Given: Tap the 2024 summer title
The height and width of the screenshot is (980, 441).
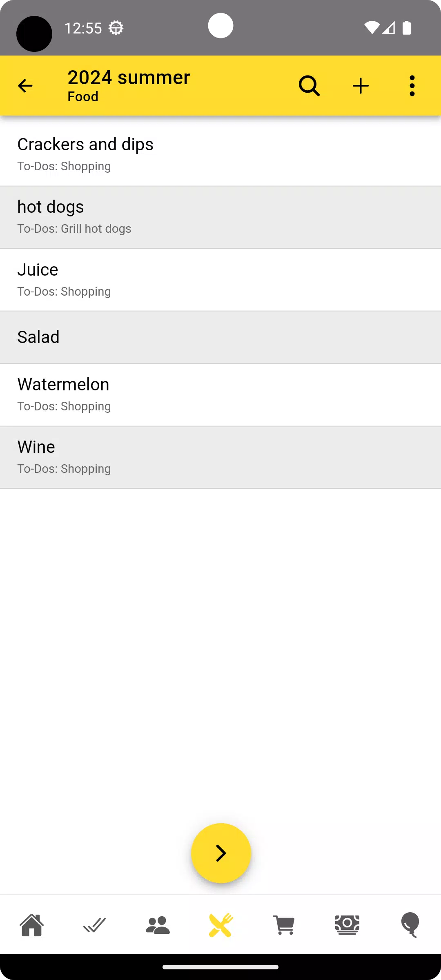Looking at the screenshot, I should [x=129, y=78].
